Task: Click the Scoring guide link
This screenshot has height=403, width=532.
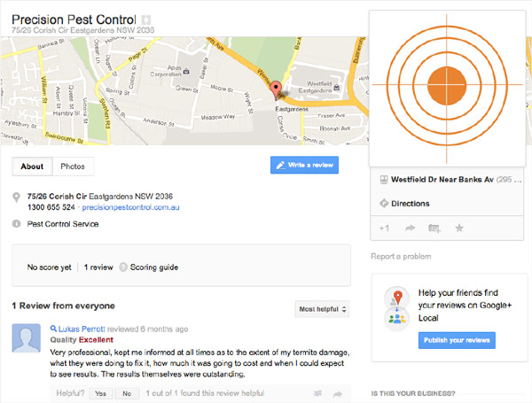Action: (x=154, y=267)
